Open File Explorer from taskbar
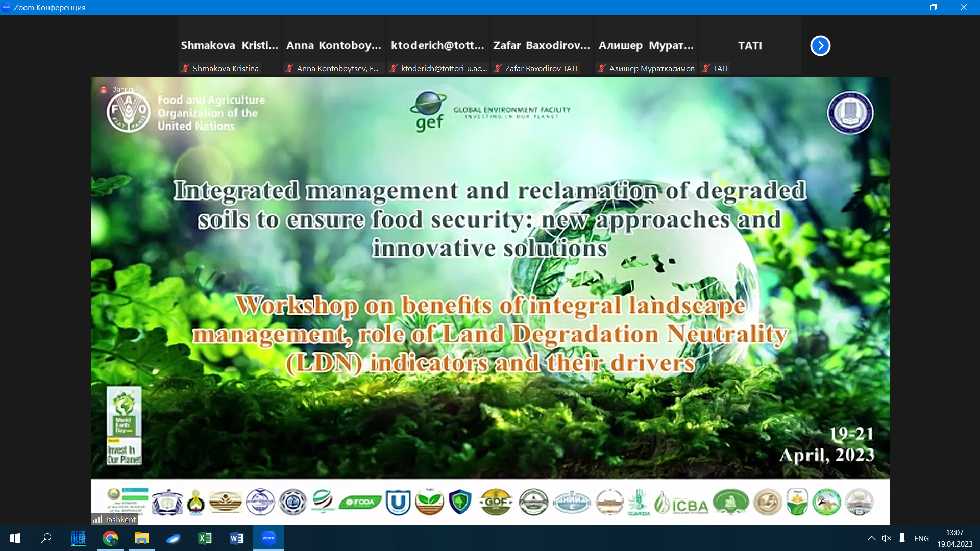The width and height of the screenshot is (980, 551). 141,538
